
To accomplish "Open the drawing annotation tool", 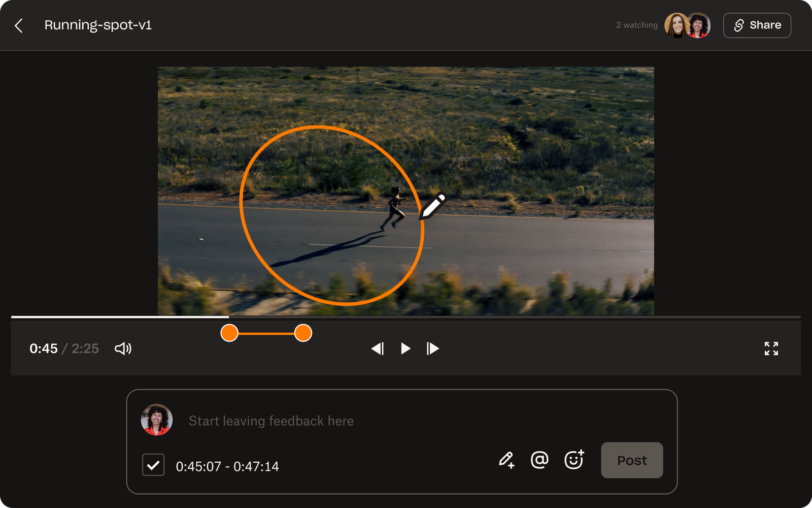I will [x=507, y=460].
